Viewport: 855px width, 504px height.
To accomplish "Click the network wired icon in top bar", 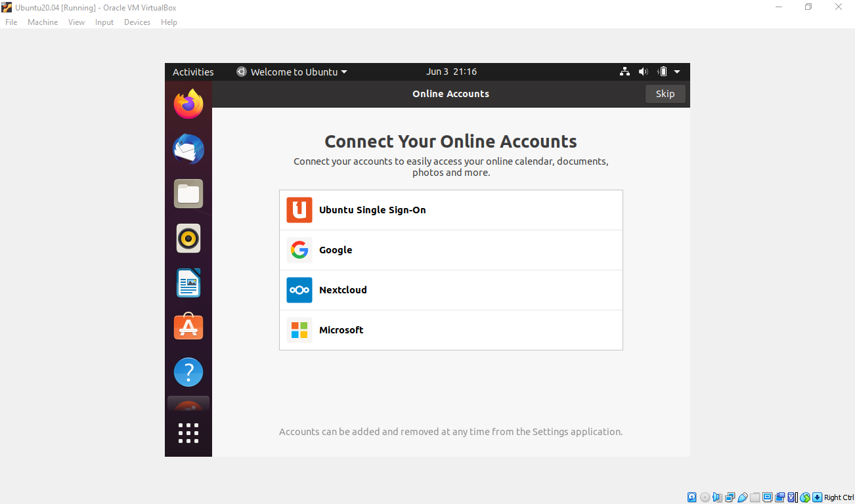I will click(x=625, y=72).
